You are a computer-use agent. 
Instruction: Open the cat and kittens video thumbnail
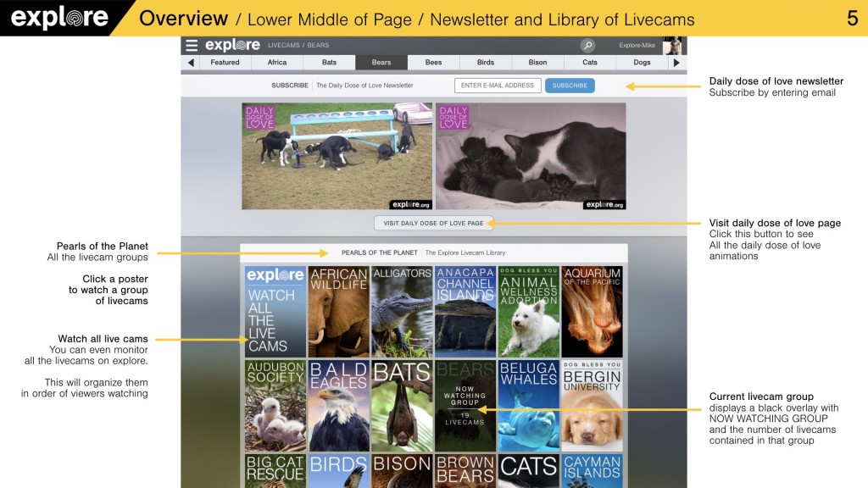pos(531,156)
